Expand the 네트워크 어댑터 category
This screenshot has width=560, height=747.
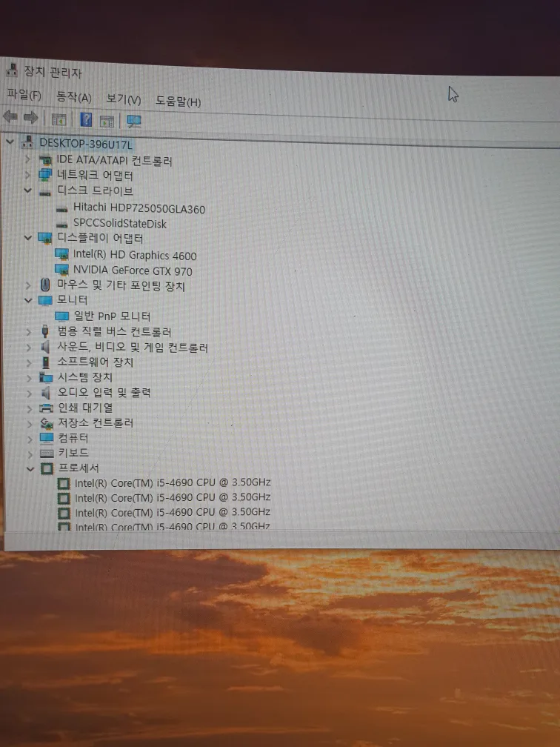pyautogui.click(x=27, y=174)
